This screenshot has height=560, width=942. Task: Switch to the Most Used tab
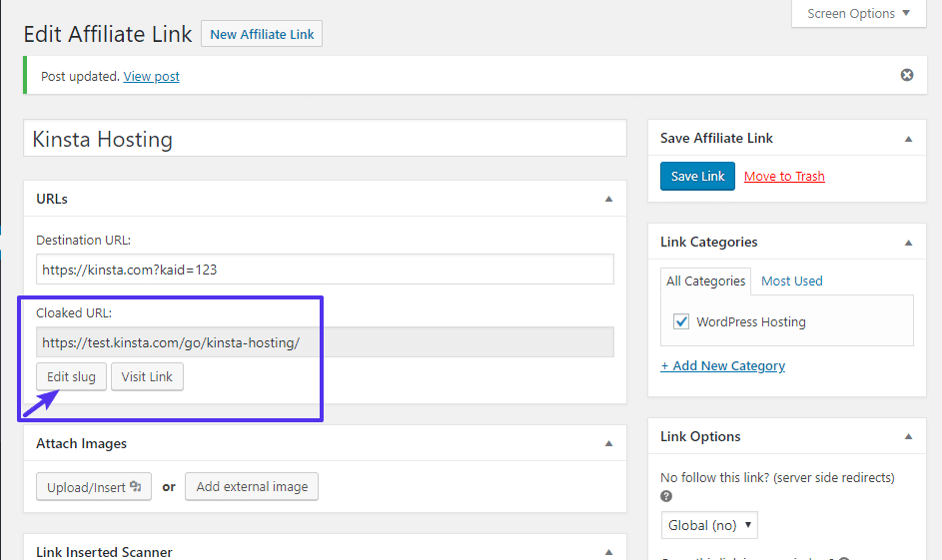(791, 281)
